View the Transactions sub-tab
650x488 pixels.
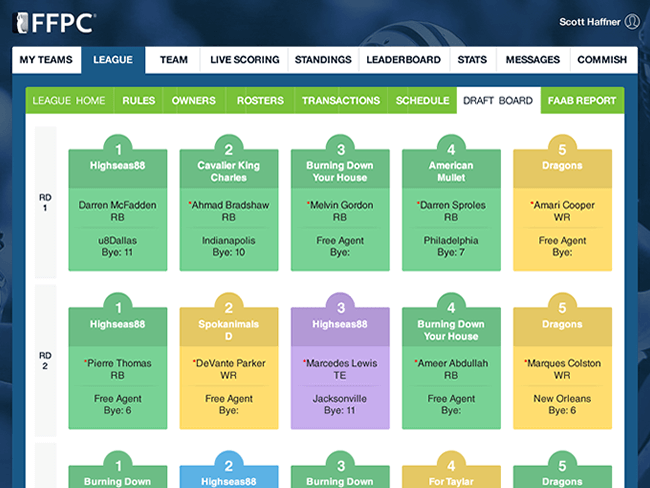click(x=341, y=100)
